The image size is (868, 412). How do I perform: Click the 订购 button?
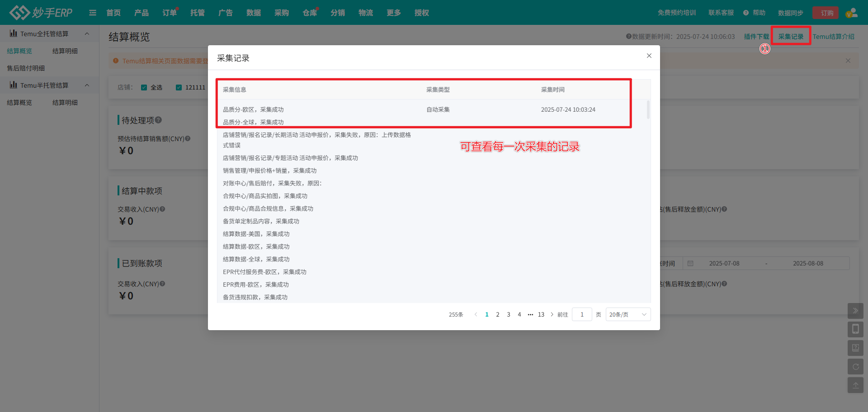(826, 13)
